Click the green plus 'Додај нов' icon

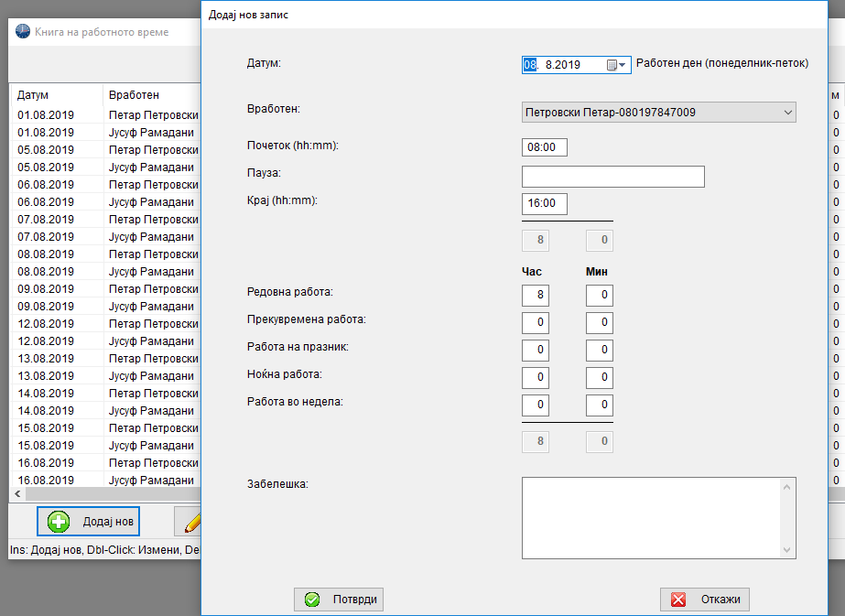click(x=59, y=522)
